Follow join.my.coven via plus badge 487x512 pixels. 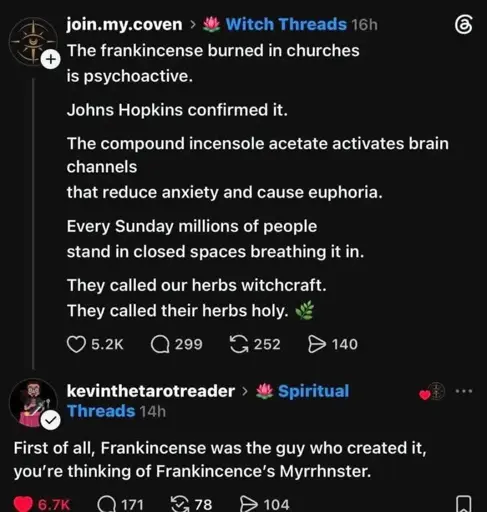point(51,59)
